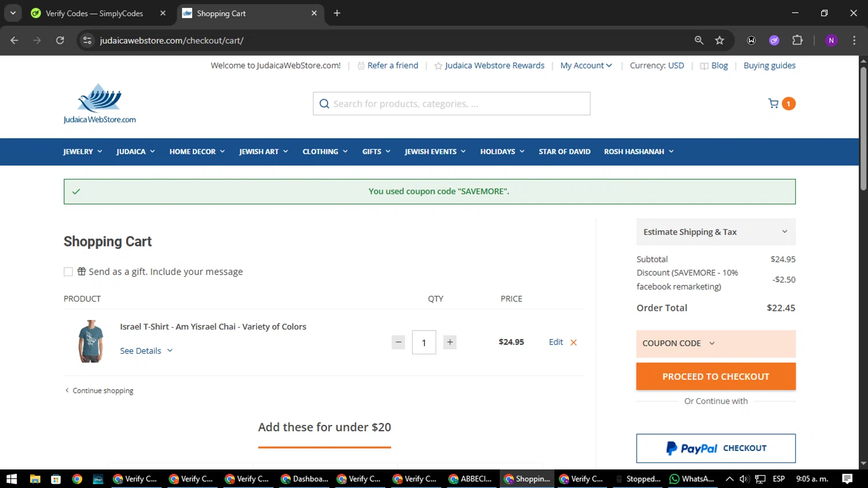Decrease T-shirt quantity with minus button
Image resolution: width=868 pixels, height=488 pixels.
398,342
